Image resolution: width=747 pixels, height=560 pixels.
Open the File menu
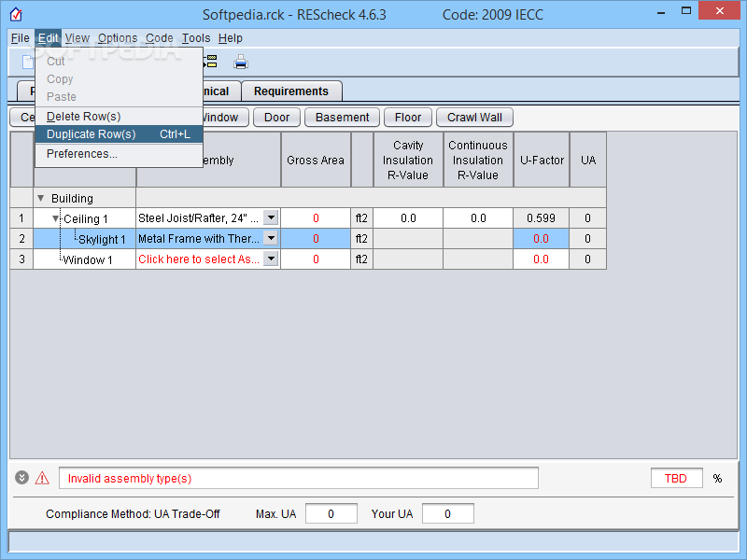(21, 38)
